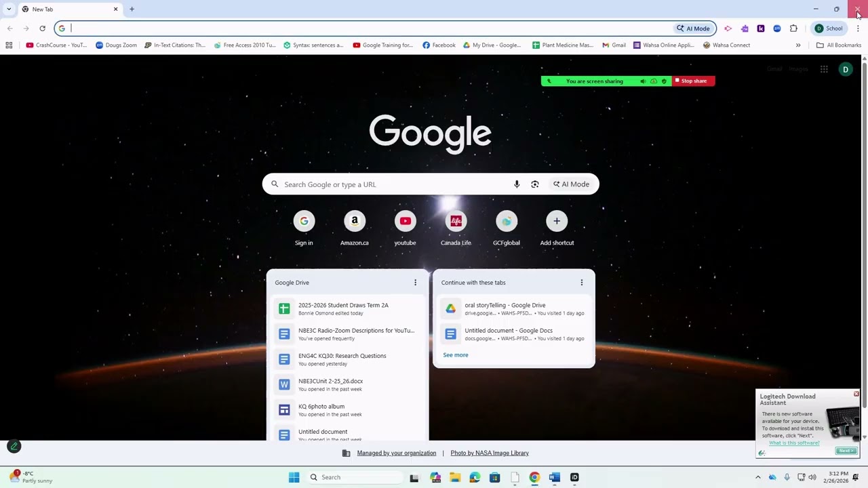
Task: Open NBE3CUnit 2-25_26.docx file
Action: coord(347,384)
